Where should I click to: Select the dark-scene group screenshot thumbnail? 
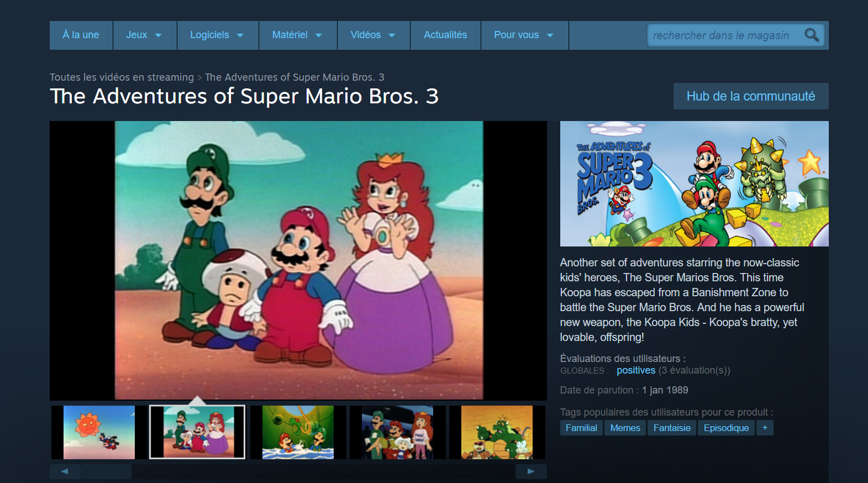[x=397, y=432]
